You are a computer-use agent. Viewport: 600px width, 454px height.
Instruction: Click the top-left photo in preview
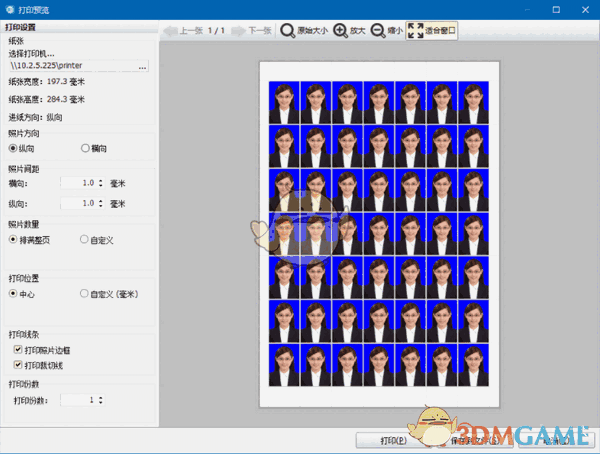point(284,99)
